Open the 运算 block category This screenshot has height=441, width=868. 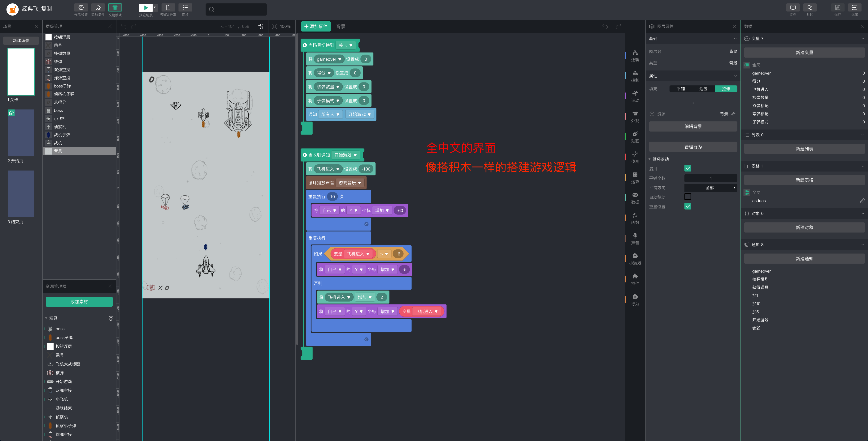(635, 178)
